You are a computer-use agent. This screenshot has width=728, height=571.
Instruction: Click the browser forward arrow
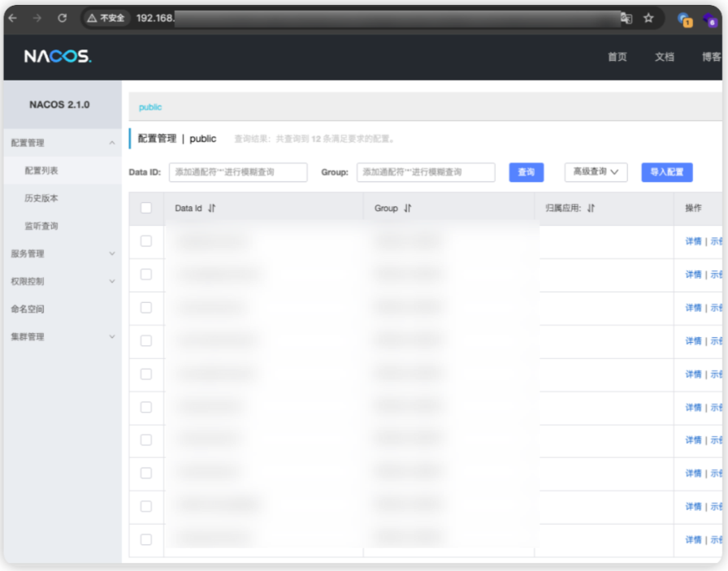37,18
